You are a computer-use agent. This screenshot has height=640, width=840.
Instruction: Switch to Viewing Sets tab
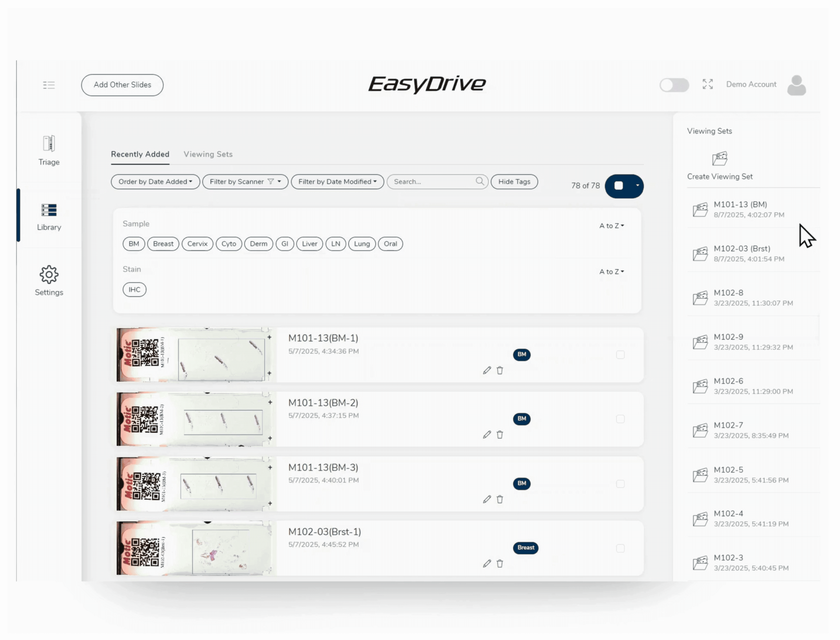208,154
